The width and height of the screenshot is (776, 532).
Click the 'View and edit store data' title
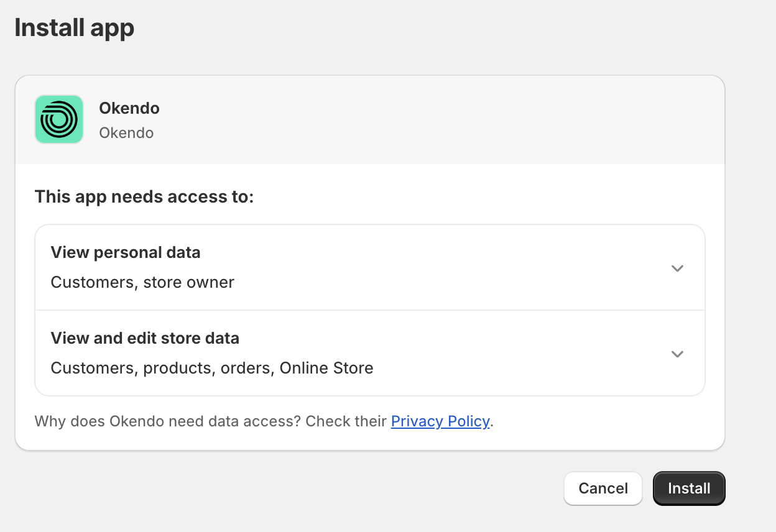[145, 339]
